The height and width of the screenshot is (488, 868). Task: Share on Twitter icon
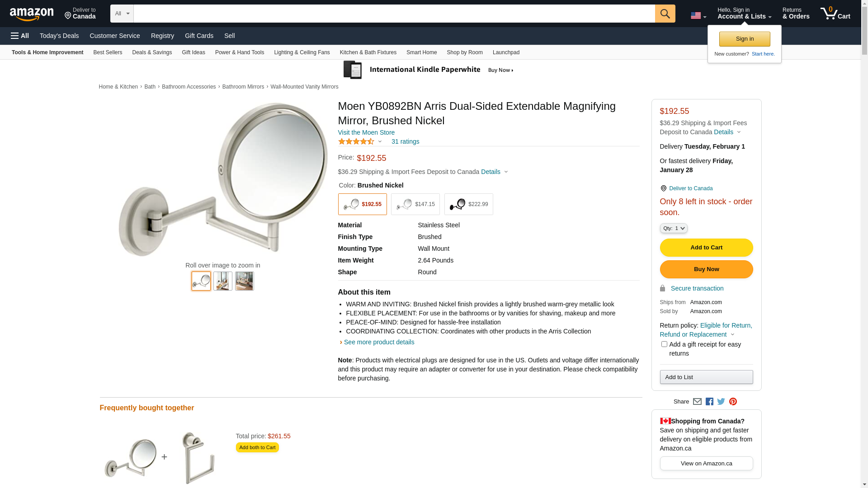pyautogui.click(x=721, y=401)
